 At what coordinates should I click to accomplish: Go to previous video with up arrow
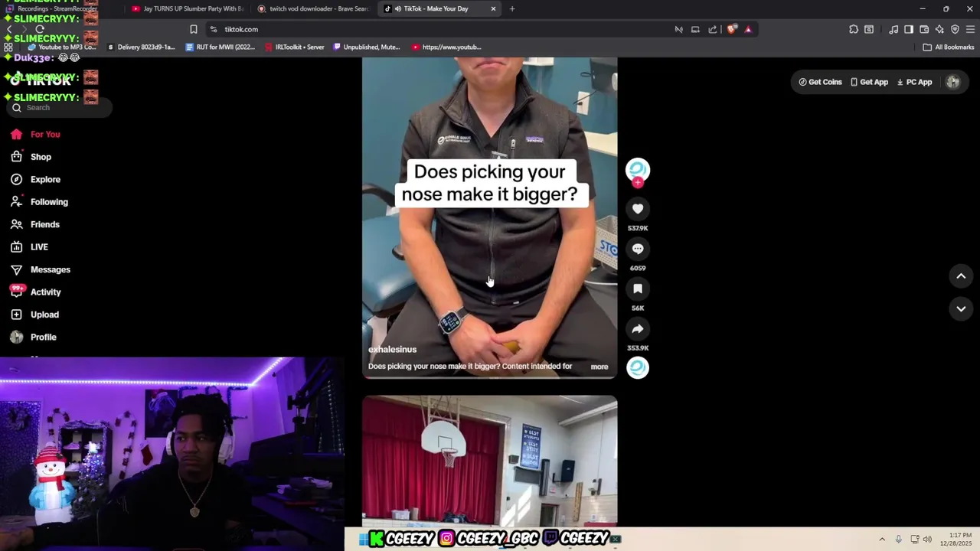pyautogui.click(x=961, y=276)
